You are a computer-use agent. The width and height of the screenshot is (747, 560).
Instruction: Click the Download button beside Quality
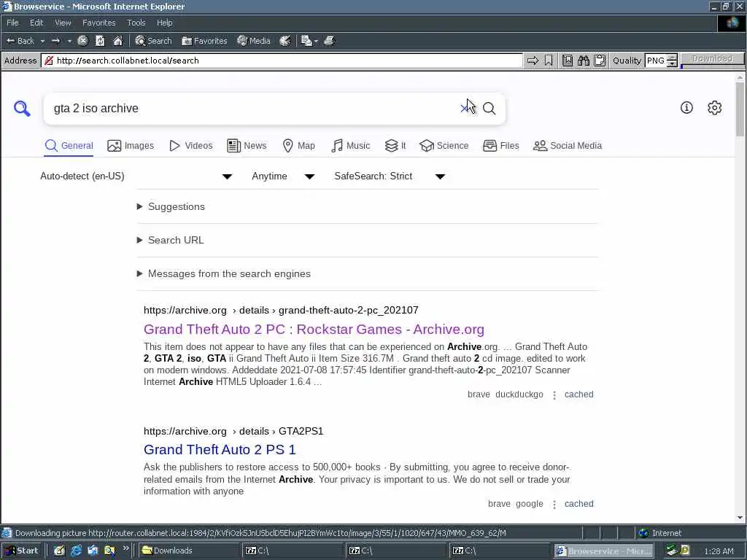(x=712, y=58)
